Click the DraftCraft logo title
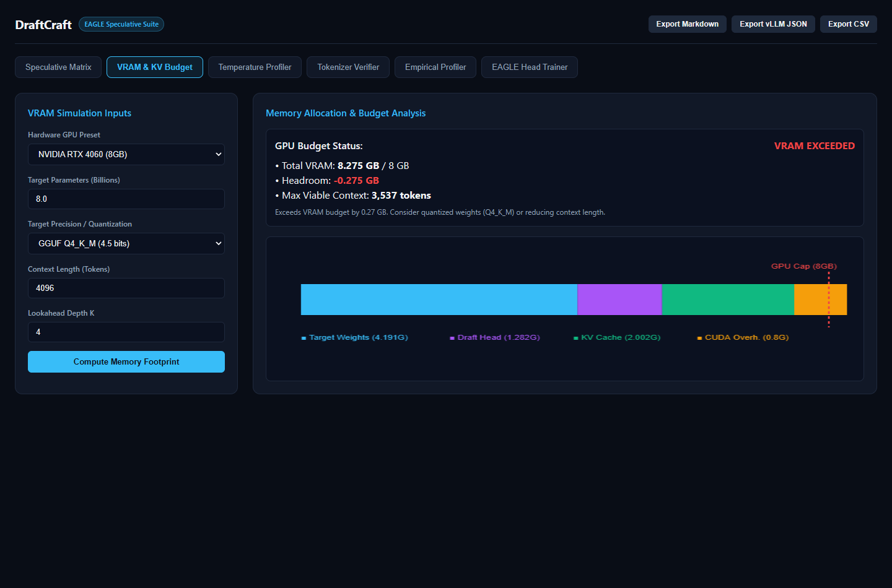The height and width of the screenshot is (588, 892). [x=43, y=25]
